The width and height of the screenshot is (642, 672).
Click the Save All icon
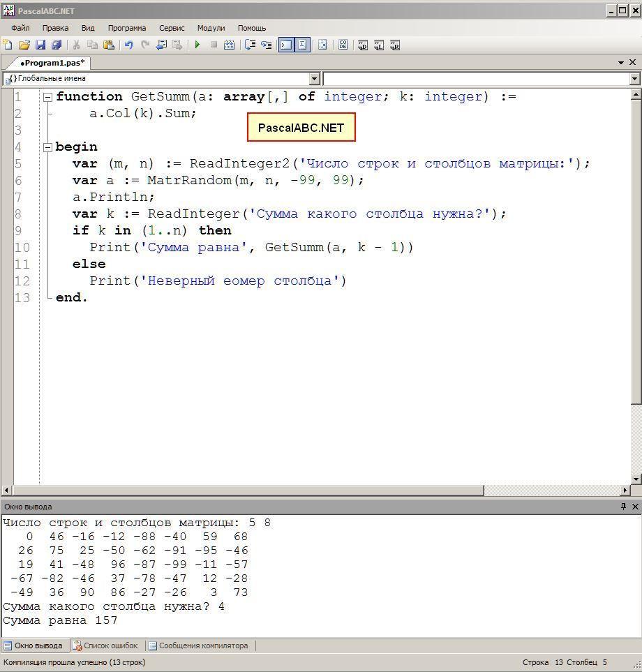[x=57, y=45]
